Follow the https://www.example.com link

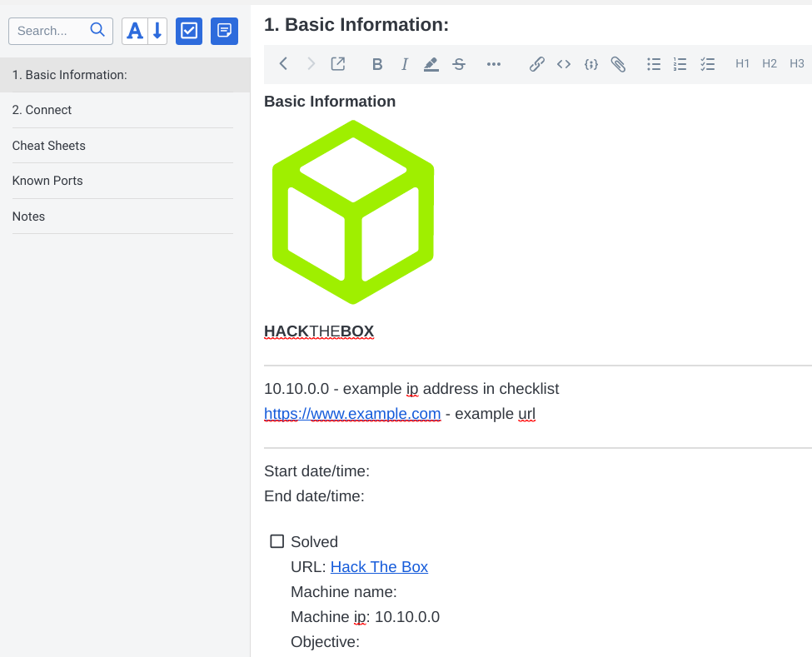(x=352, y=414)
